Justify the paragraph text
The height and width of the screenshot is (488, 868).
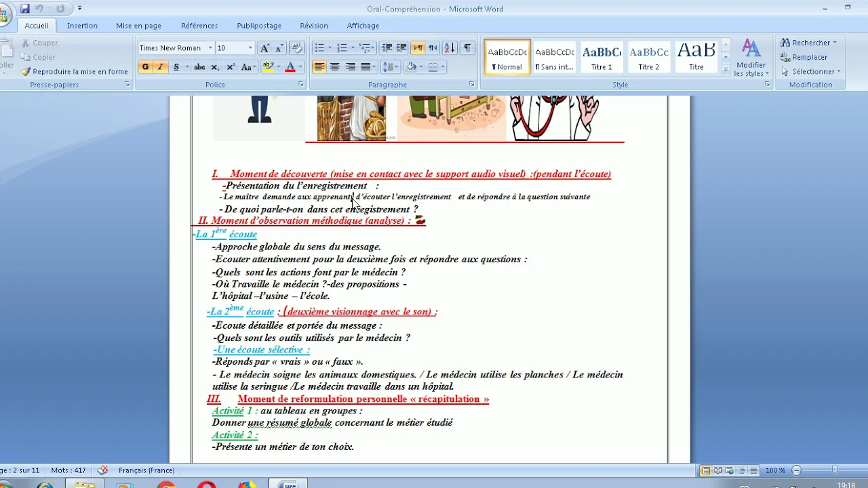[x=366, y=67]
